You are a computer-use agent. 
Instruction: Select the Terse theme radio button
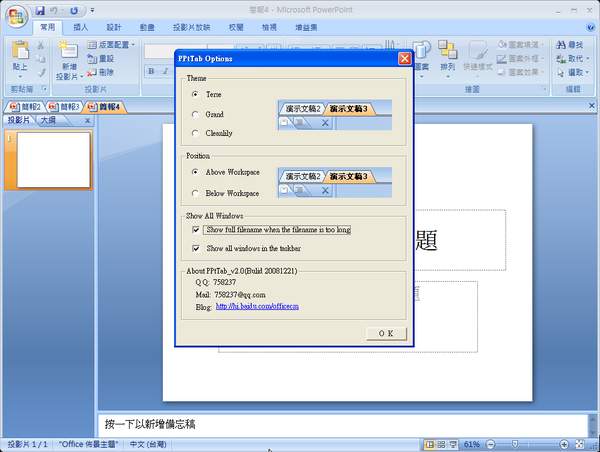point(195,94)
